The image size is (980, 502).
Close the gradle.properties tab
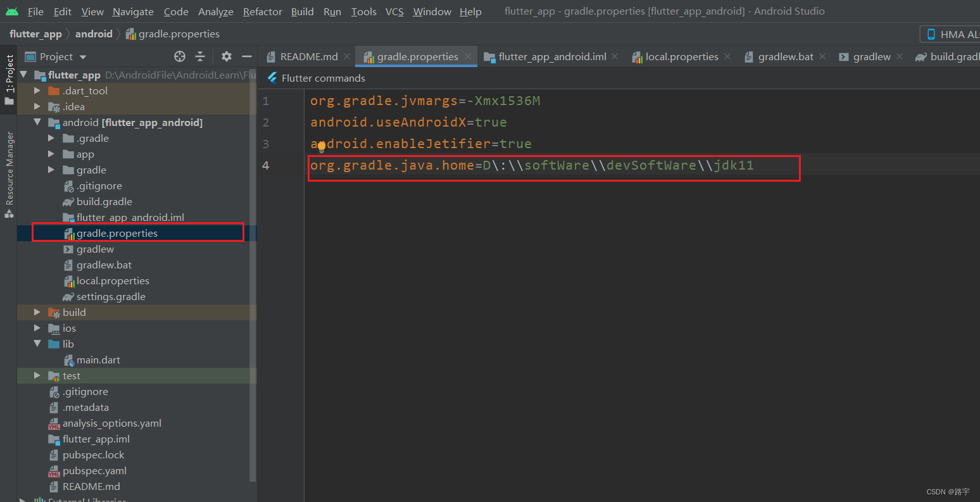(468, 56)
